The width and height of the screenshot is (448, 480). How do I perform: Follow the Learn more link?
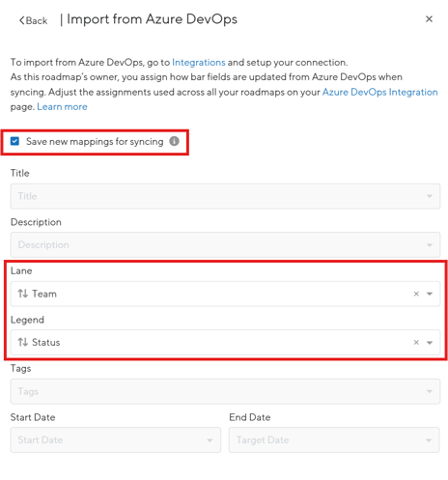(62, 106)
